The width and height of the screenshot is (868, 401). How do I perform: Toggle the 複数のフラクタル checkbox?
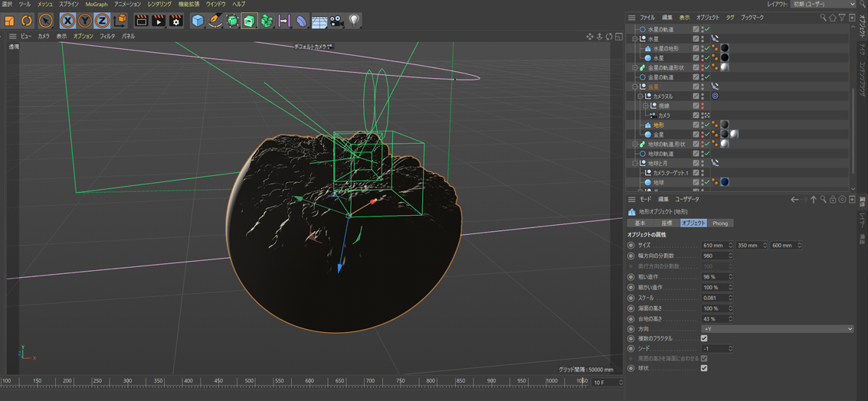coord(704,338)
